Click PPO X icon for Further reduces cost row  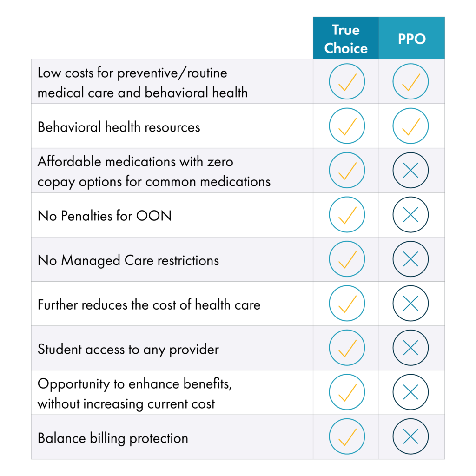[410, 304]
